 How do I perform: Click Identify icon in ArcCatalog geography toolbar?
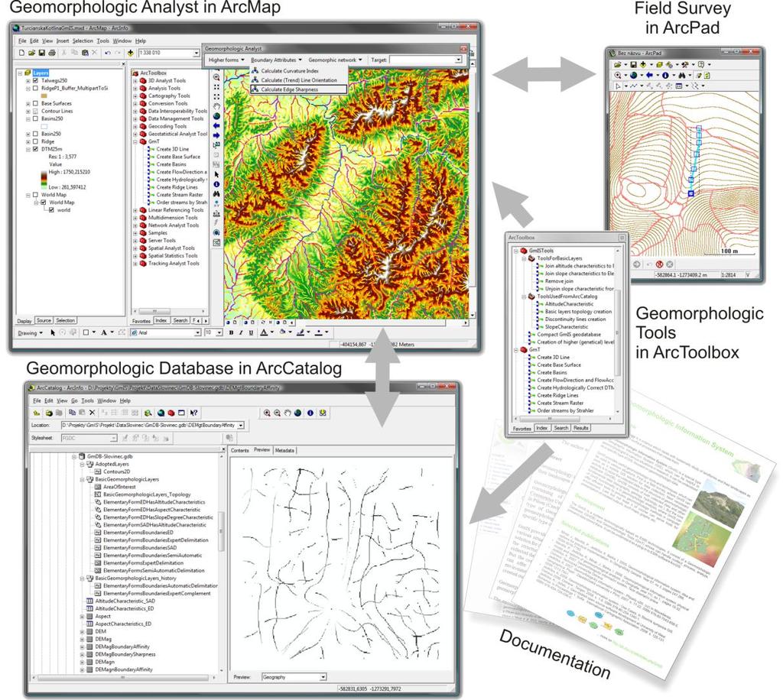tap(310, 413)
